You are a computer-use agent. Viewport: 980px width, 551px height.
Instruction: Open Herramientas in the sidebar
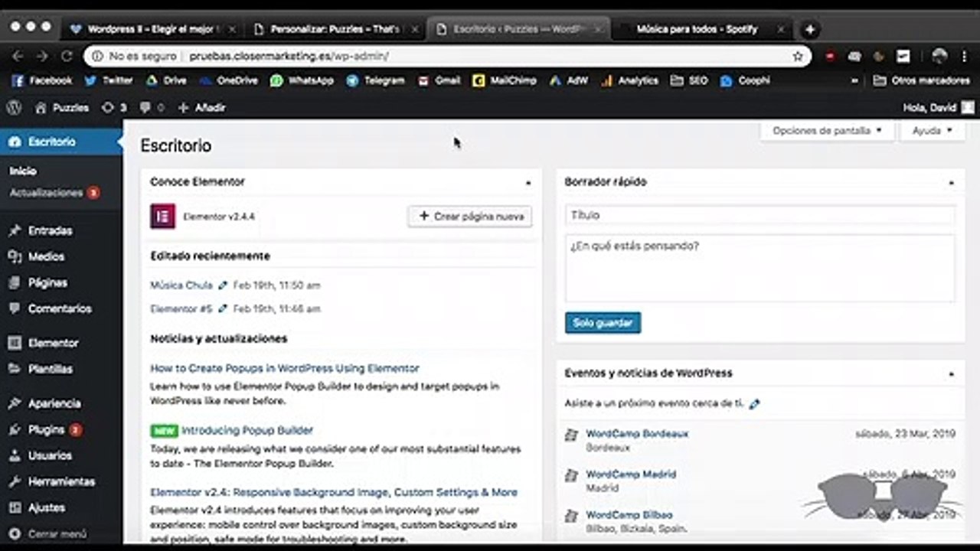coord(61,481)
